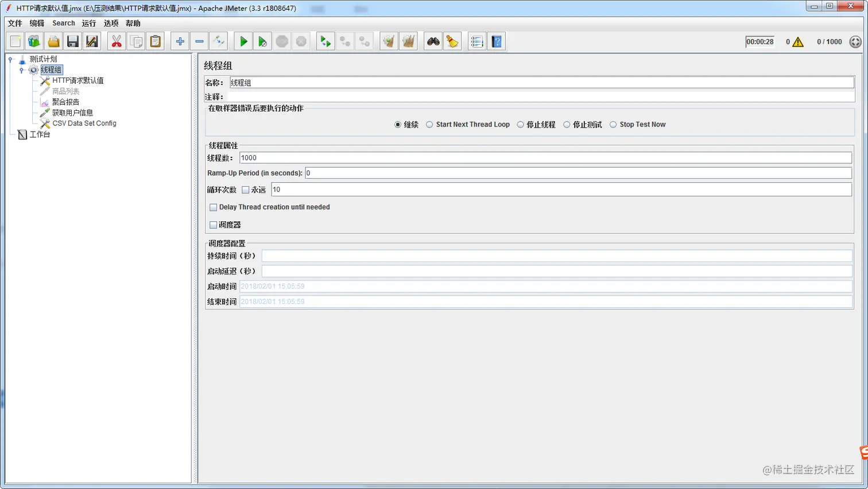This screenshot has width=868, height=489.
Task: Click the Save As disk-with-pencil icon
Action: tap(92, 41)
